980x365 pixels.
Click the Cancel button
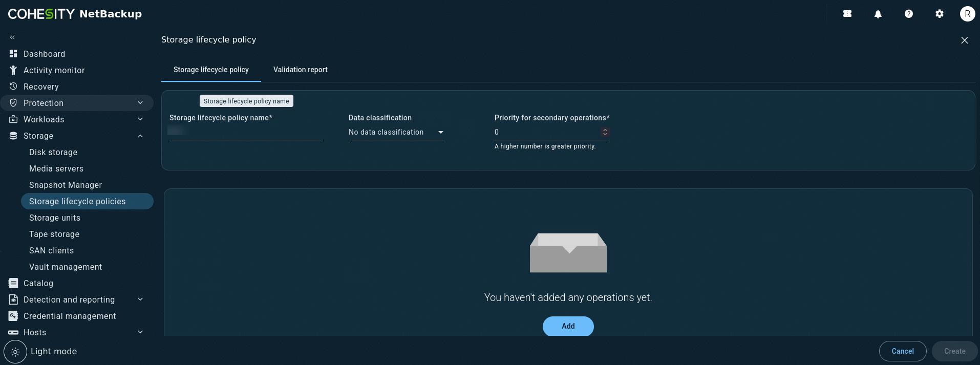(903, 351)
